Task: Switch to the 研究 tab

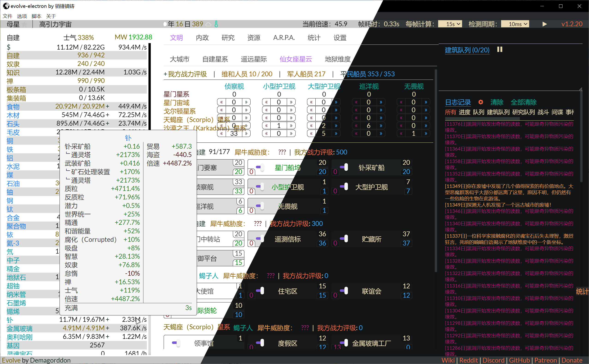Action: (x=228, y=38)
